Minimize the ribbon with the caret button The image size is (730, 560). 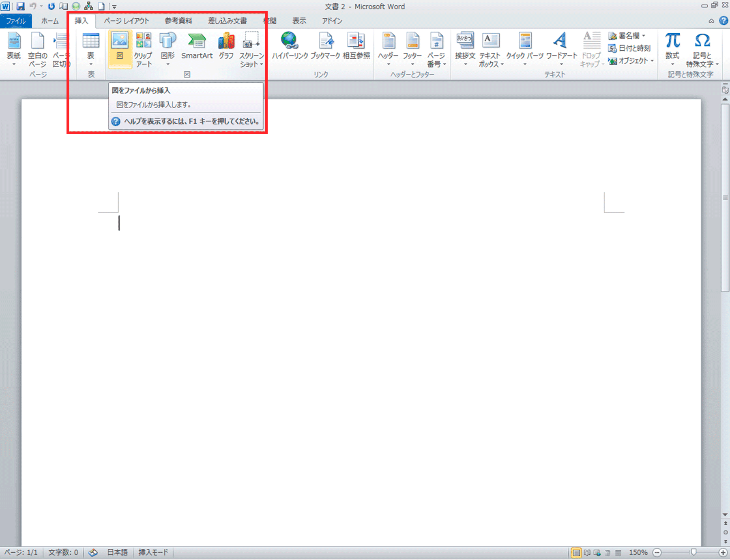point(711,21)
